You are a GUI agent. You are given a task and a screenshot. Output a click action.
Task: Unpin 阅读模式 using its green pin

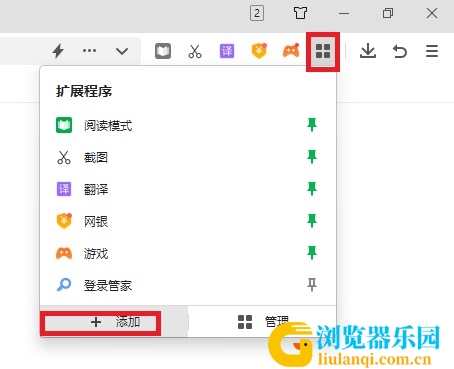tap(312, 125)
